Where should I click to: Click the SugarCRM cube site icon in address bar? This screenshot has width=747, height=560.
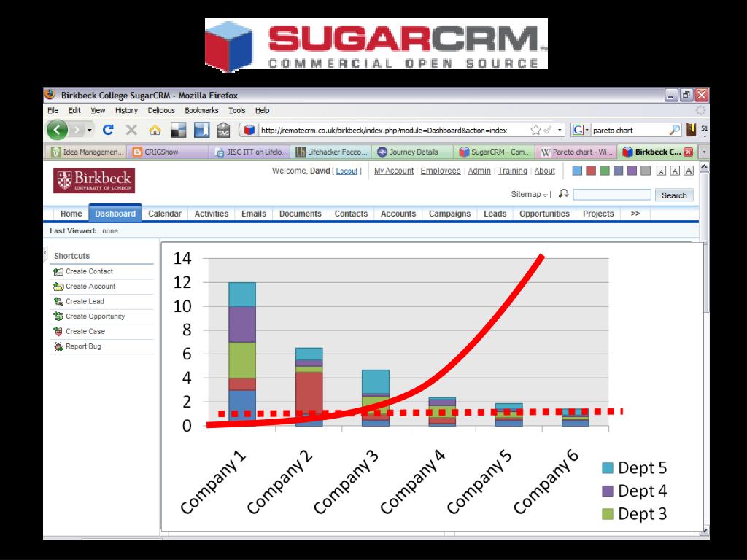coord(249,130)
